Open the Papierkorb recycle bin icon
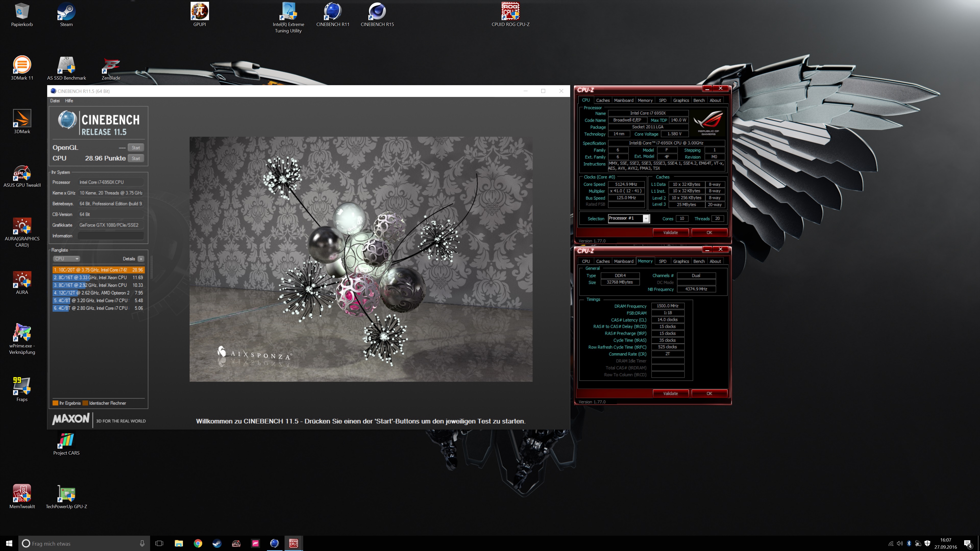This screenshot has height=551, width=980. coord(22,15)
